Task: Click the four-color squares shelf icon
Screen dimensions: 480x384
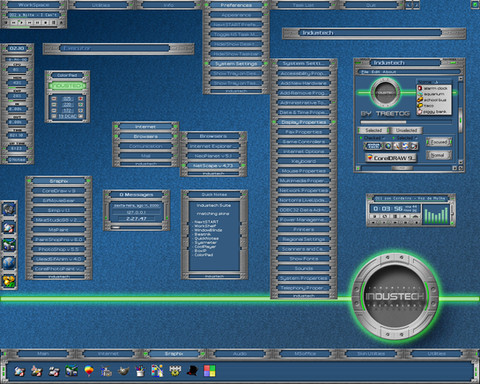Action: click(x=209, y=370)
